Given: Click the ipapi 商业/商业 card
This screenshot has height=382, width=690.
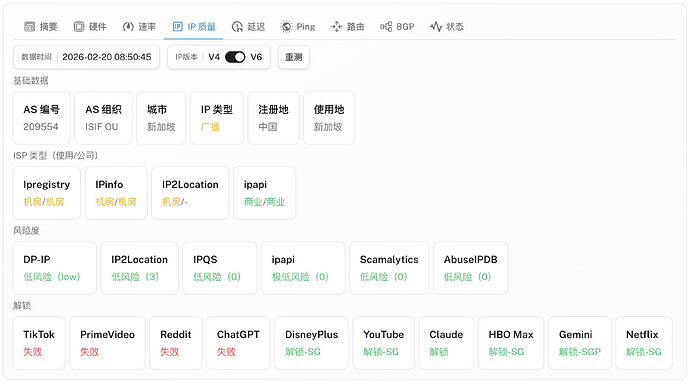Looking at the screenshot, I should pos(264,193).
